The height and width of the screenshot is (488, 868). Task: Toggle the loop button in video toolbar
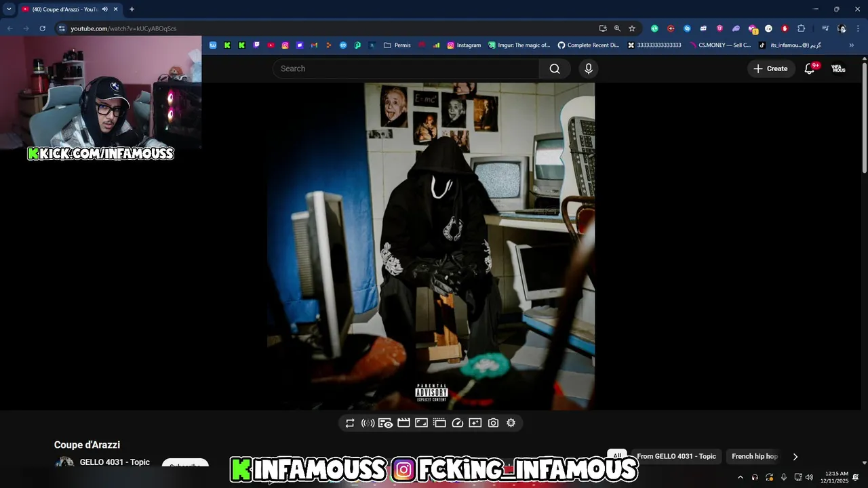click(x=350, y=423)
